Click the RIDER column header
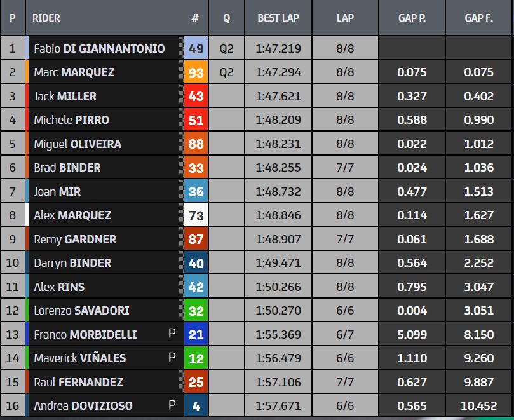Screen dimensions: 514x420 [46, 18]
